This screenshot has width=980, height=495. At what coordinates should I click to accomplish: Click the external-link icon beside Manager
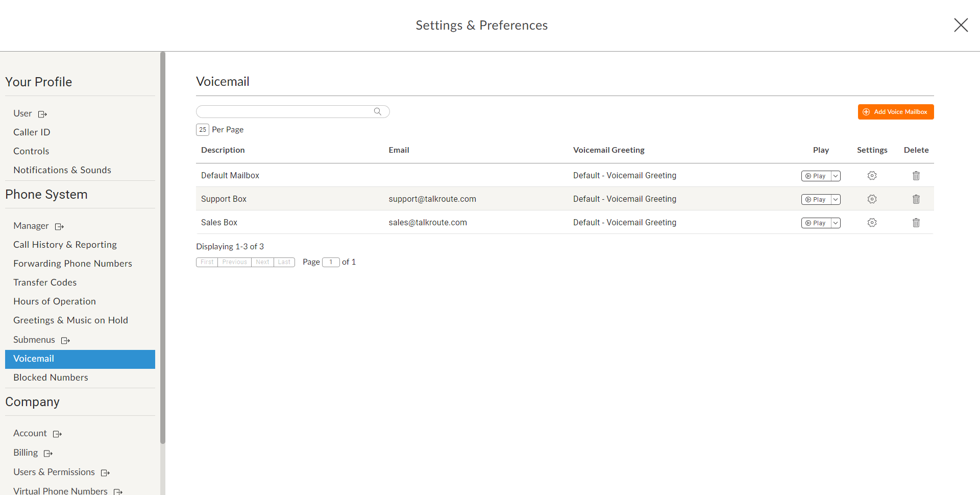click(60, 226)
